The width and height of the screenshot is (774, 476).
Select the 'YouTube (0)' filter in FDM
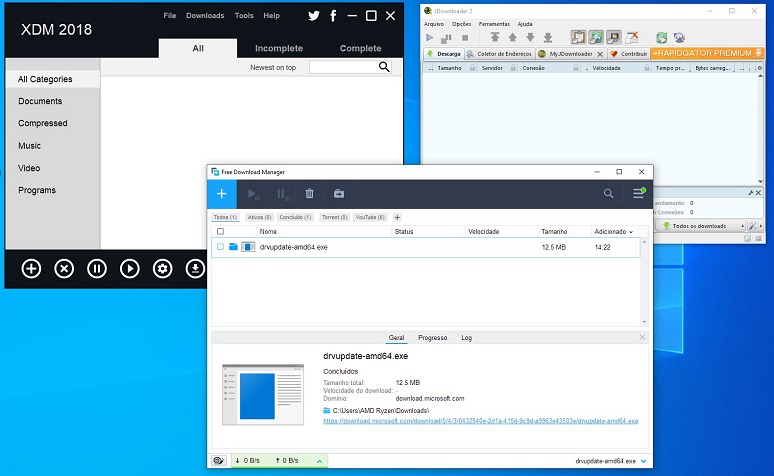click(370, 217)
